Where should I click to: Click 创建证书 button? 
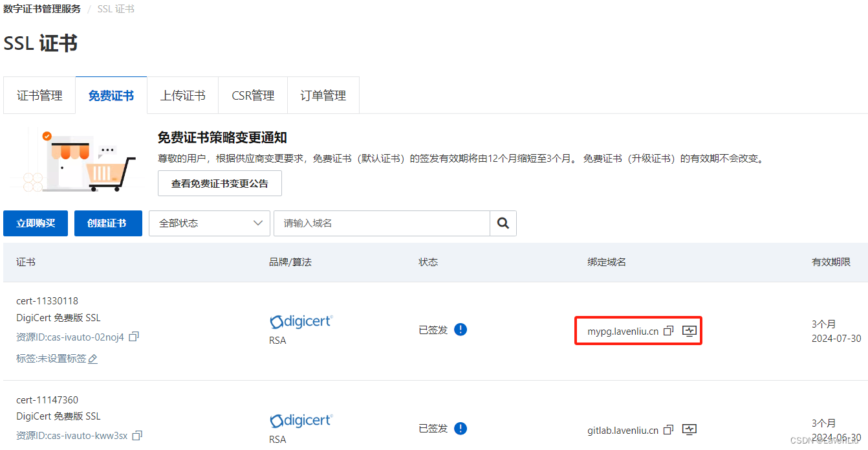(108, 223)
